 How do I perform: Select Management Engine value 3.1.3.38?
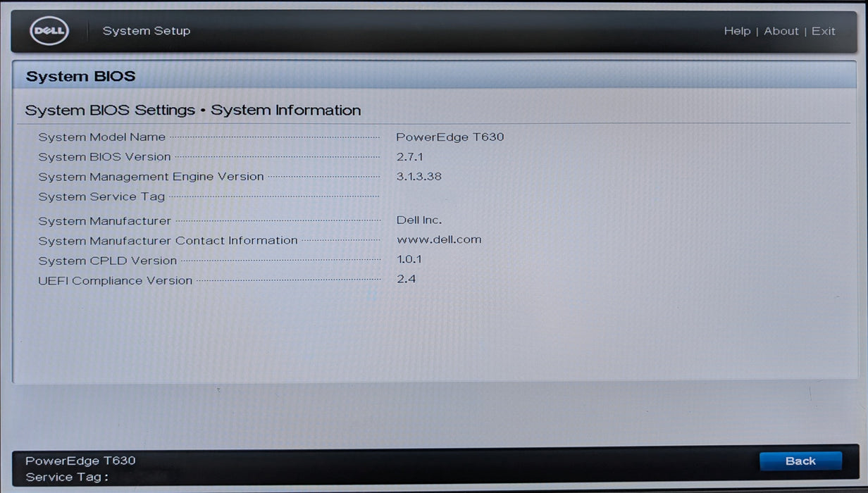coord(419,176)
